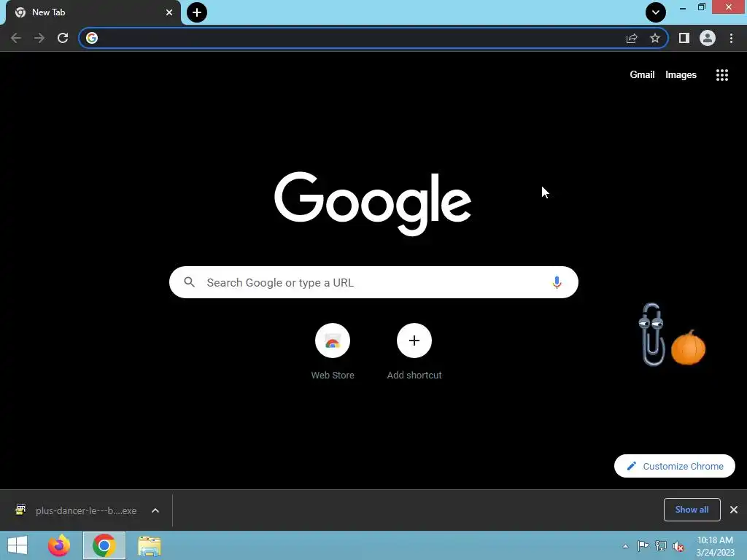Image resolution: width=747 pixels, height=560 pixels.
Task: Open the Chrome three-dot menu
Action: [731, 38]
